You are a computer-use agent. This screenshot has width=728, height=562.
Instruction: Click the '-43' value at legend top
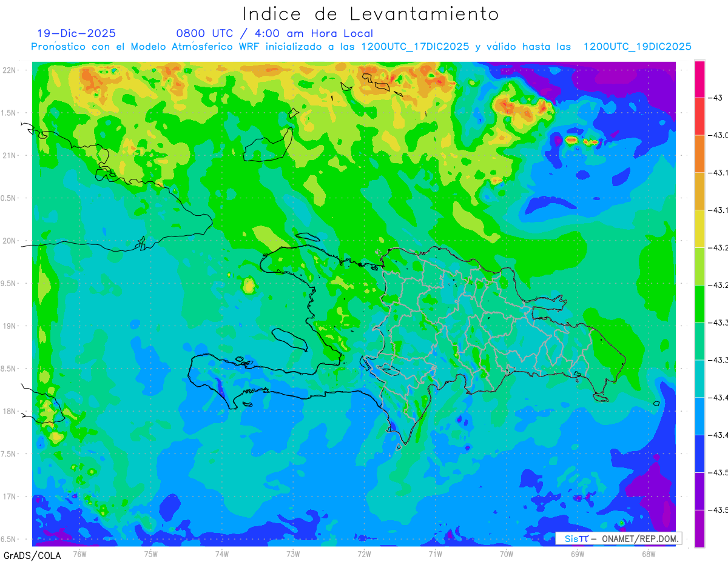(716, 98)
